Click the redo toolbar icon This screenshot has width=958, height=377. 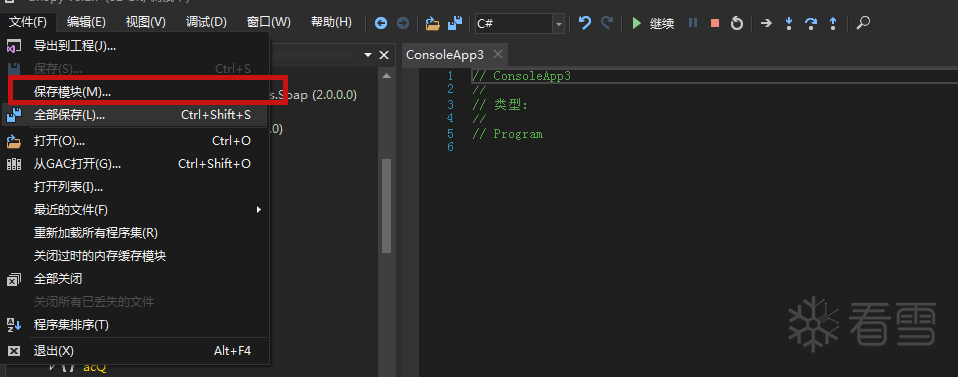click(x=607, y=23)
